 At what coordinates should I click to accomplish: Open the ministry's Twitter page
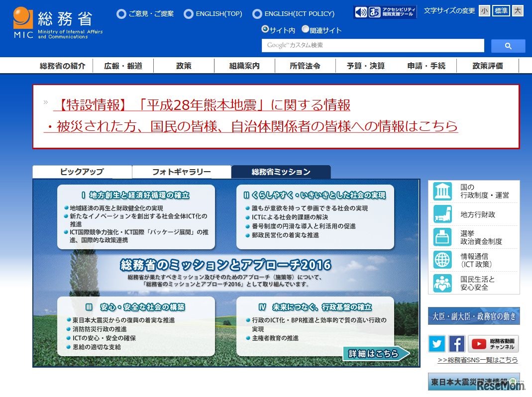(x=436, y=344)
